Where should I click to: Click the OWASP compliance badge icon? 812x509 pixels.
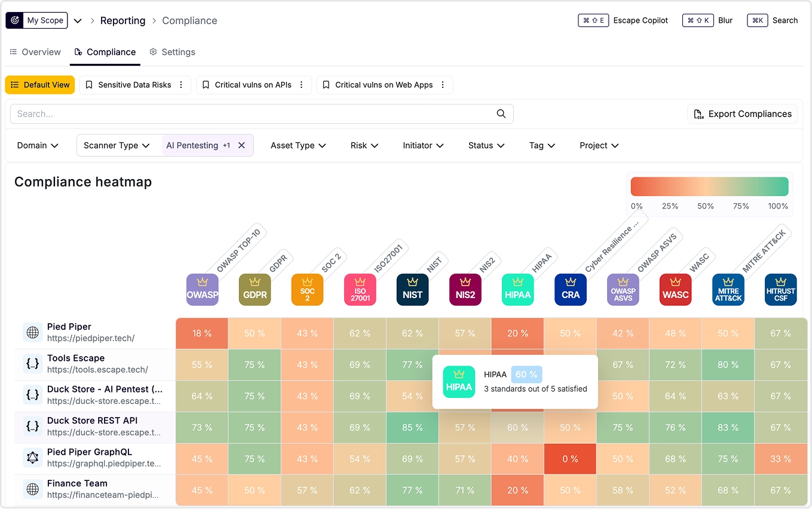[202, 290]
